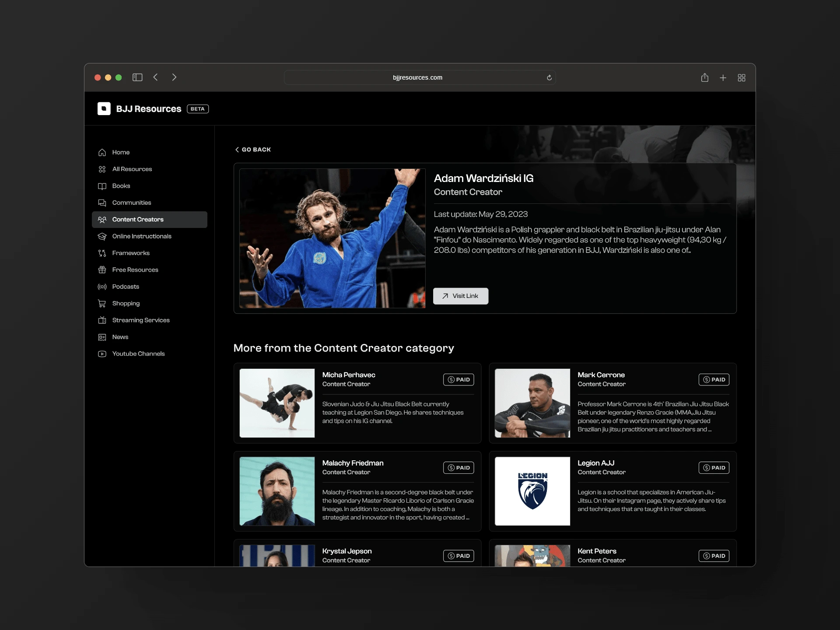Viewport: 840px width, 630px height.
Task: Click the Communities chat icon
Action: click(102, 203)
